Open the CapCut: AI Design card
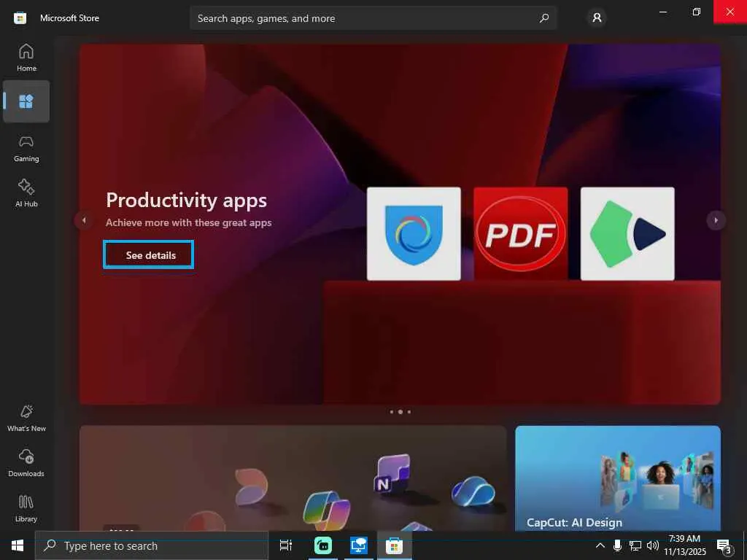This screenshot has width=747, height=560. click(617, 478)
